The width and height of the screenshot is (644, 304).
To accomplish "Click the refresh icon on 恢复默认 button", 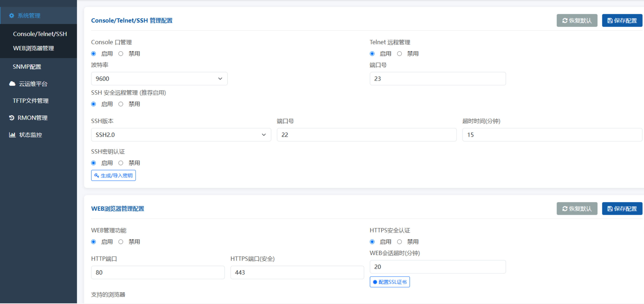I will [x=565, y=20].
